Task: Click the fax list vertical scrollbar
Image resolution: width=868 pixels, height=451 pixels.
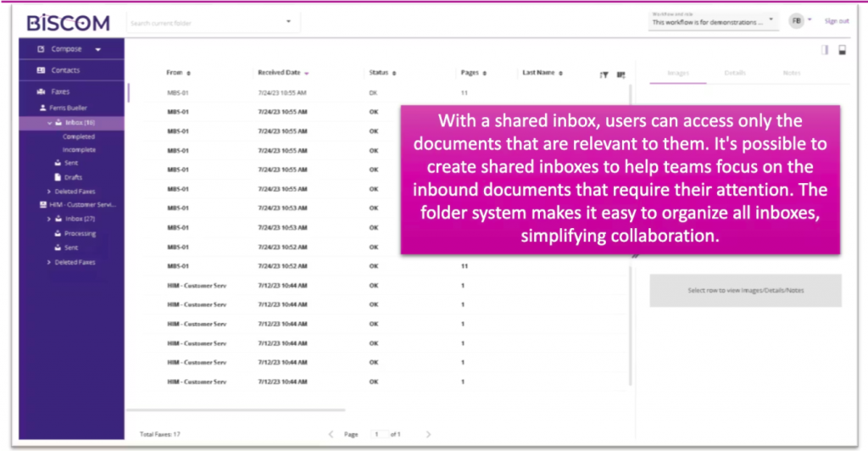Action: click(x=631, y=235)
